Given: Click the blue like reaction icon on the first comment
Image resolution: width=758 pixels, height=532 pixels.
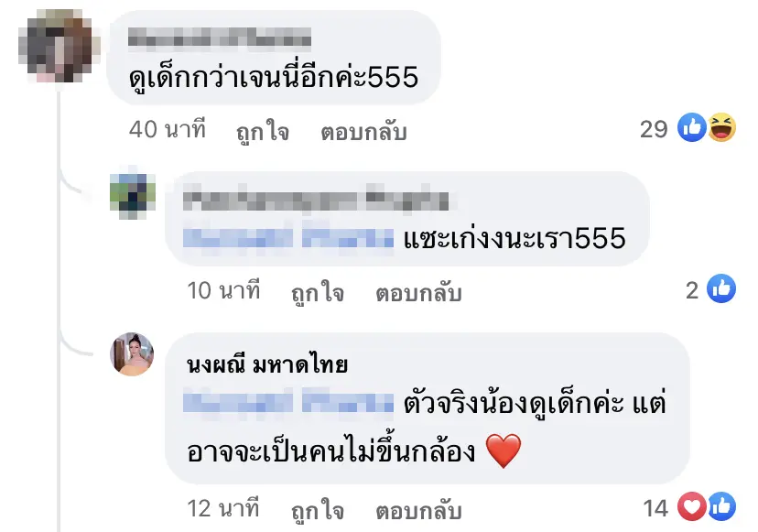Looking at the screenshot, I should tap(692, 127).
